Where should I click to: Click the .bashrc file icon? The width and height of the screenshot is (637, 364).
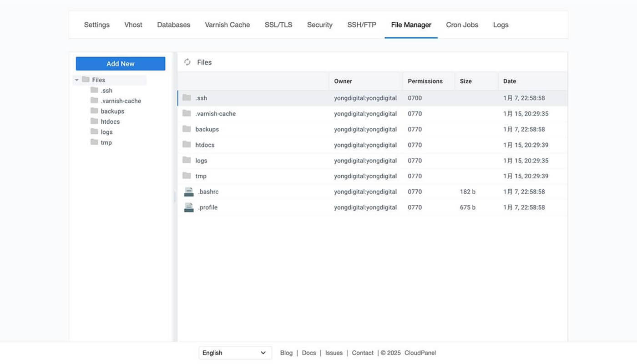point(189,192)
